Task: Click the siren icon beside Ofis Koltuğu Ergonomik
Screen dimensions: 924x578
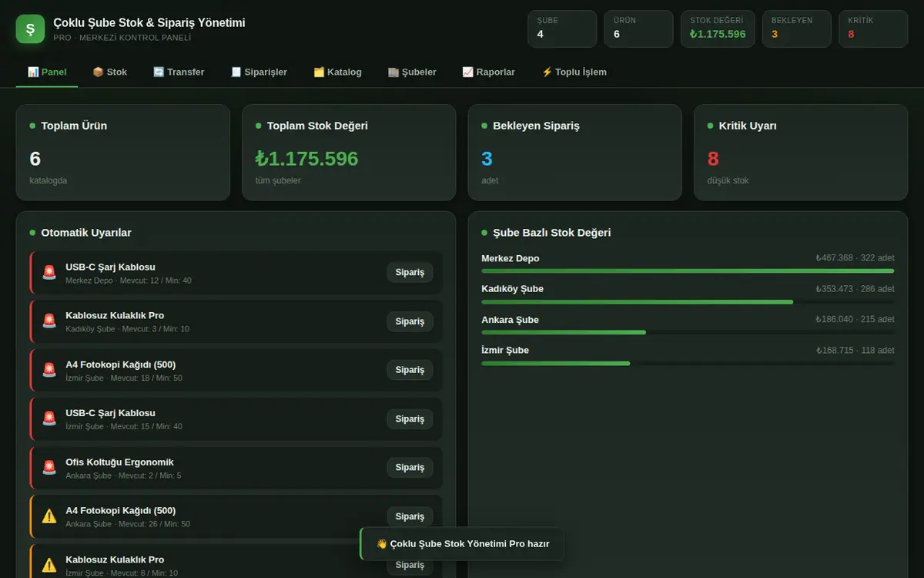Action: coord(49,468)
